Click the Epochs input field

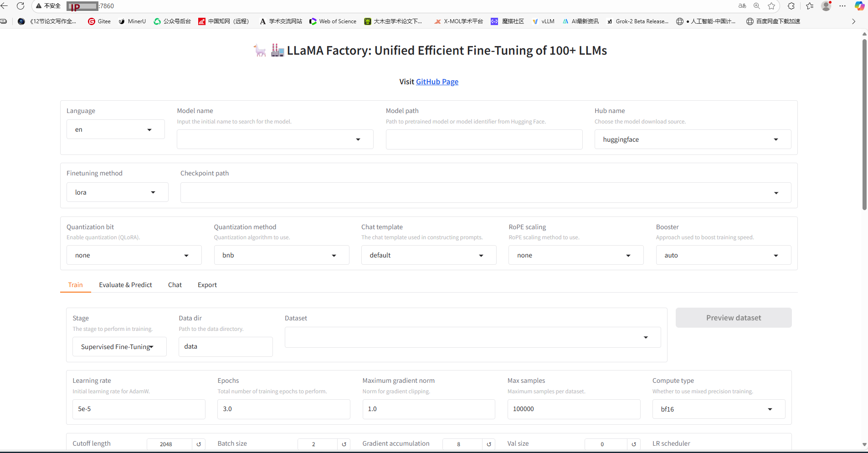(x=284, y=409)
